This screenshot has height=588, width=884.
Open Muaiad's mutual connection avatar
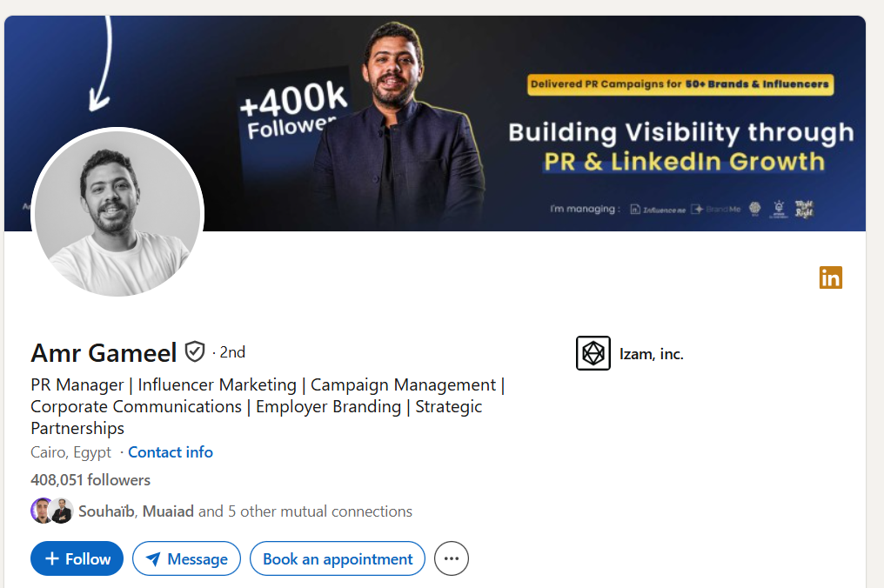(x=62, y=511)
